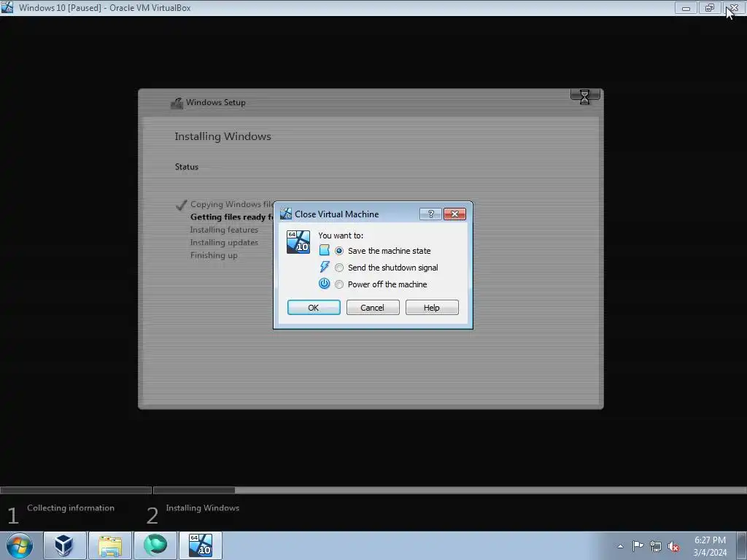Select Save the machine state radio button
747x560 pixels.
[338, 251]
